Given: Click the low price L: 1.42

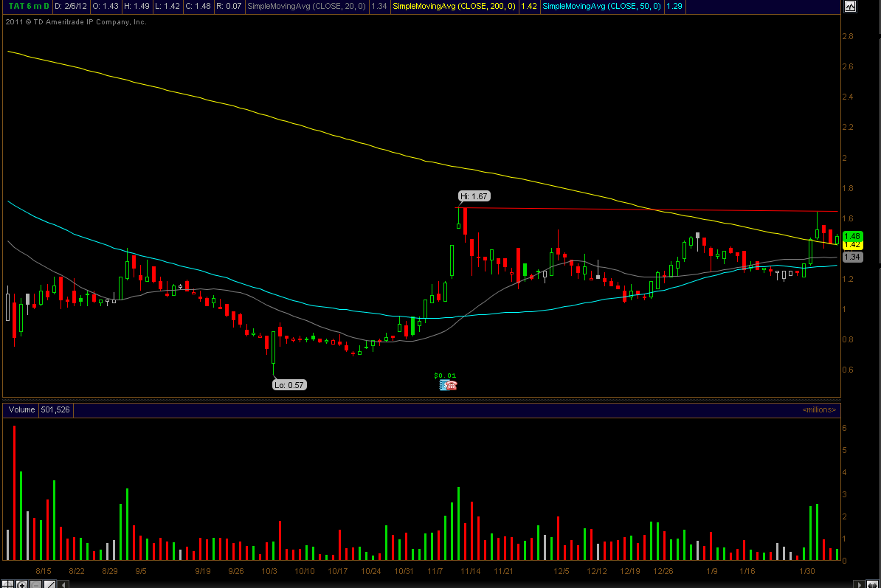Looking at the screenshot, I should point(167,6).
